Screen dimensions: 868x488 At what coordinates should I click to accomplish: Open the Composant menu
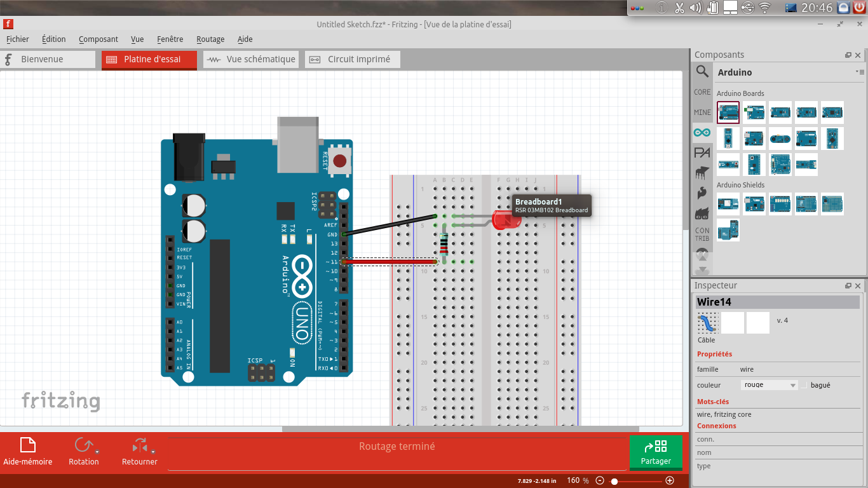point(98,39)
